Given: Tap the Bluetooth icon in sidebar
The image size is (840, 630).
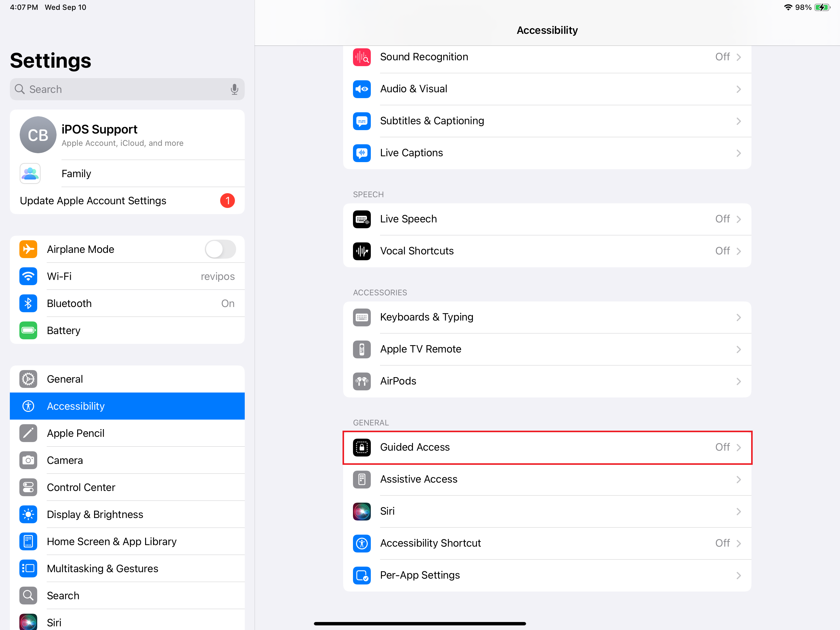Looking at the screenshot, I should [x=28, y=303].
